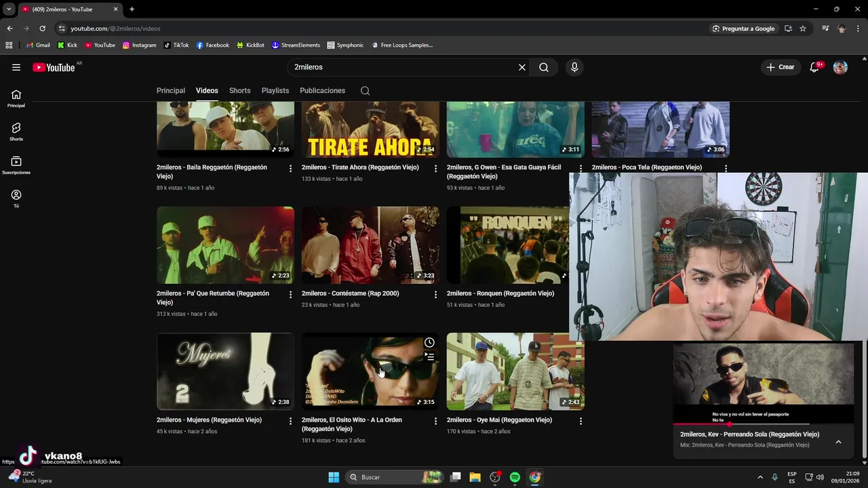Click the taskbar Buscar search box
This screenshot has height=488, width=868.
click(395, 477)
